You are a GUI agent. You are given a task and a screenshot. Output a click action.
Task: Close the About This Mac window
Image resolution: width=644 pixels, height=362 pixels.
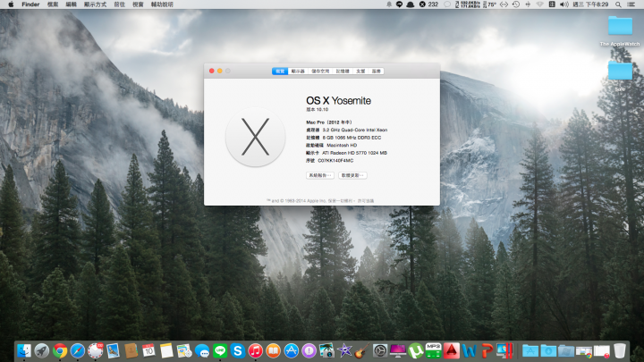211,71
